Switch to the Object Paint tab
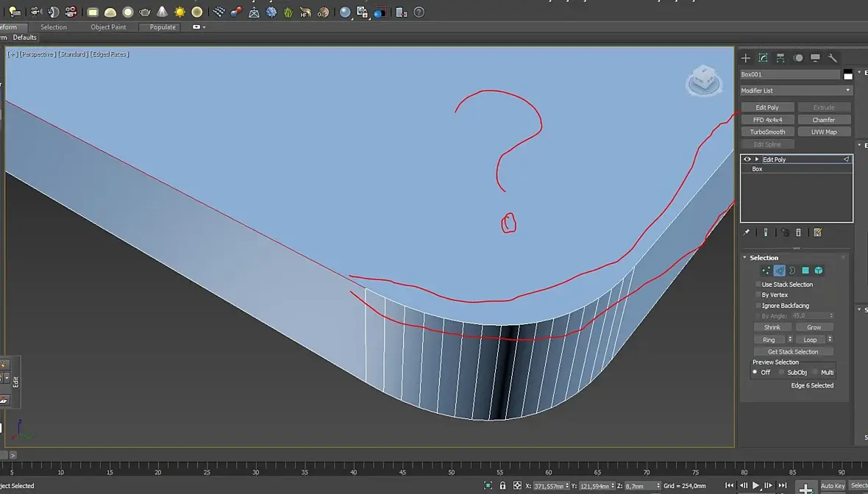Viewport: 868px width, 494px height. point(108,27)
